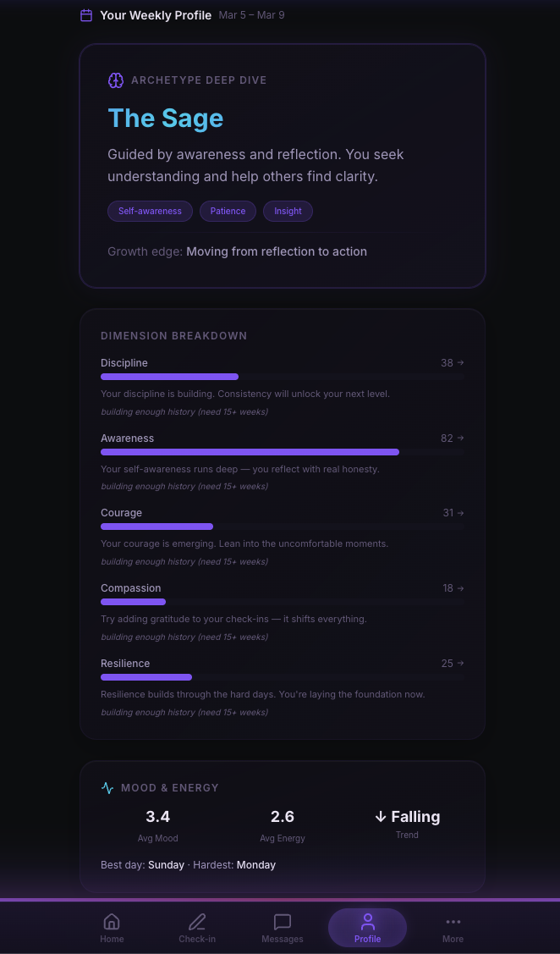
Task: Click the brain icon next to Archetype Deep Dive
Action: (x=116, y=80)
